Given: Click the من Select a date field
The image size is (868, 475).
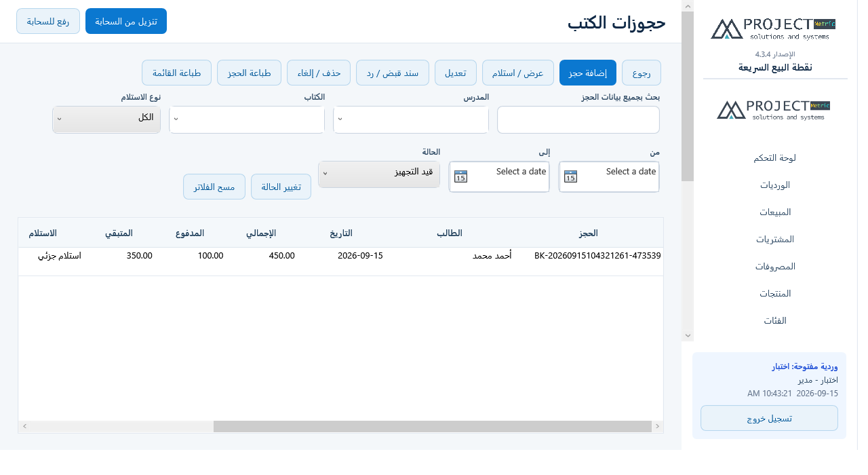Looking at the screenshot, I should point(609,176).
